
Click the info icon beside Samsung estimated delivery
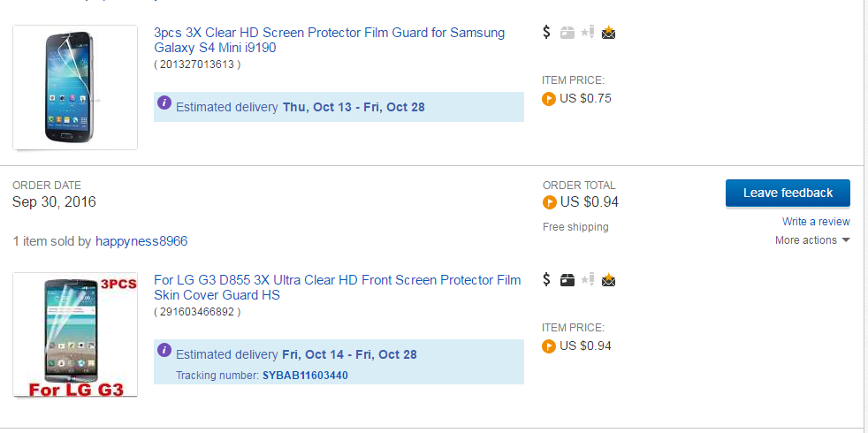[x=164, y=103]
